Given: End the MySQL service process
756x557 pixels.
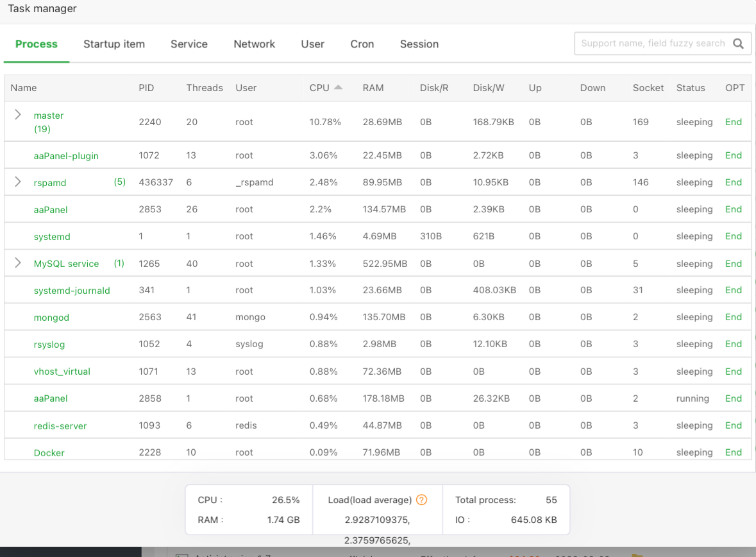Looking at the screenshot, I should click(734, 264).
